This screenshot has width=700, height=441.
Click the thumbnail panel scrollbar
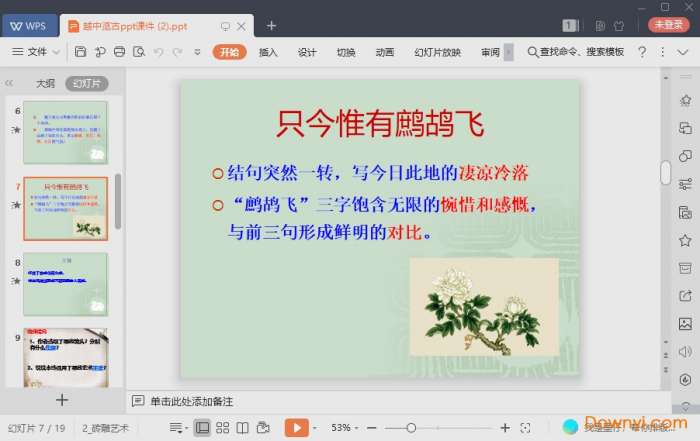118,201
